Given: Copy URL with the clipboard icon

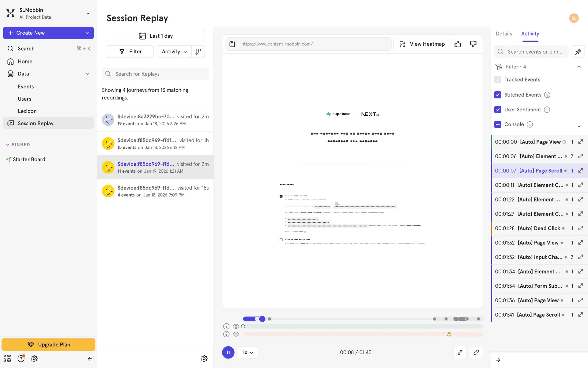Looking at the screenshot, I should (x=232, y=44).
